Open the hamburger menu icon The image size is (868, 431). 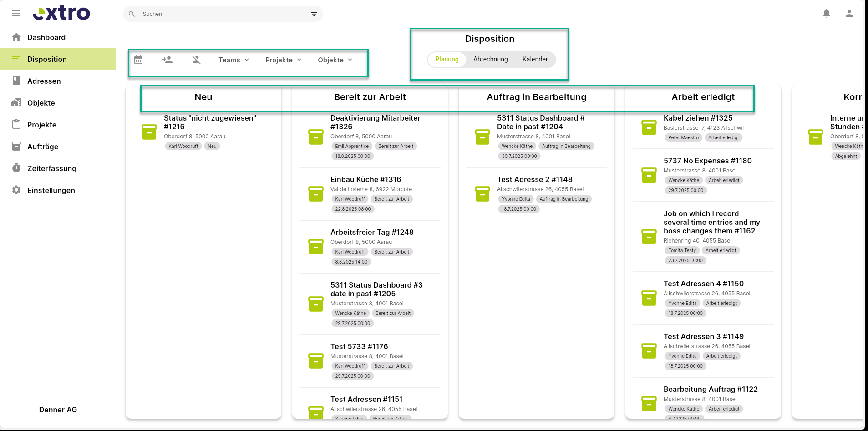click(16, 13)
